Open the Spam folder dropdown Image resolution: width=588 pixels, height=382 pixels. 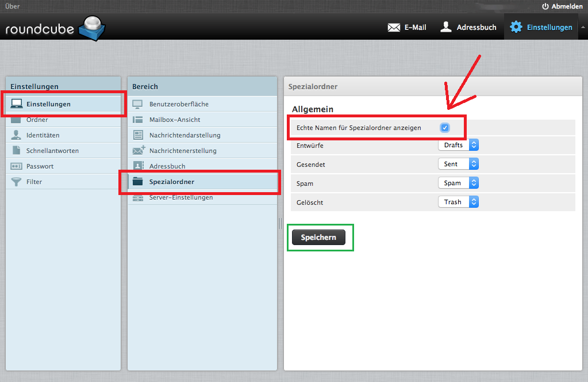(458, 183)
